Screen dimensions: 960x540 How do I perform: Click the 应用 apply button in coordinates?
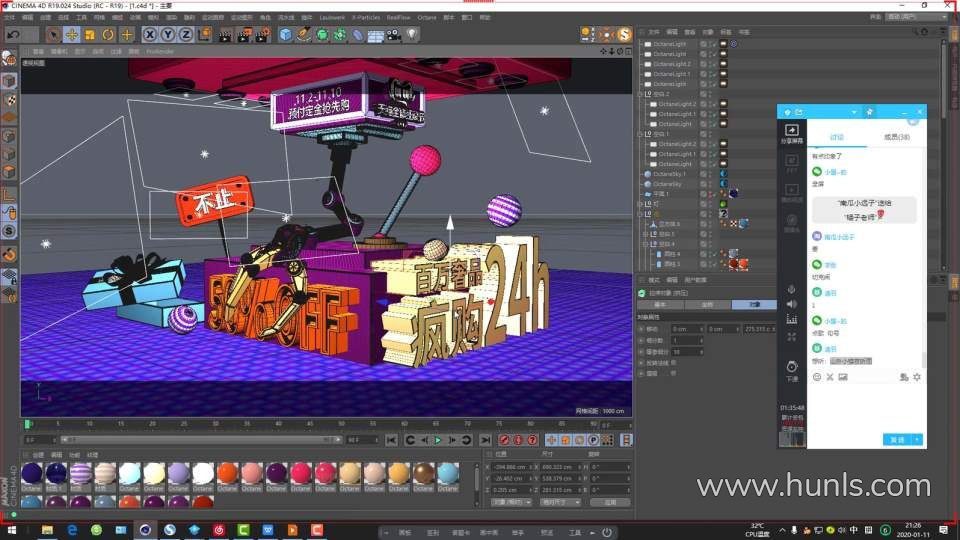click(x=610, y=502)
